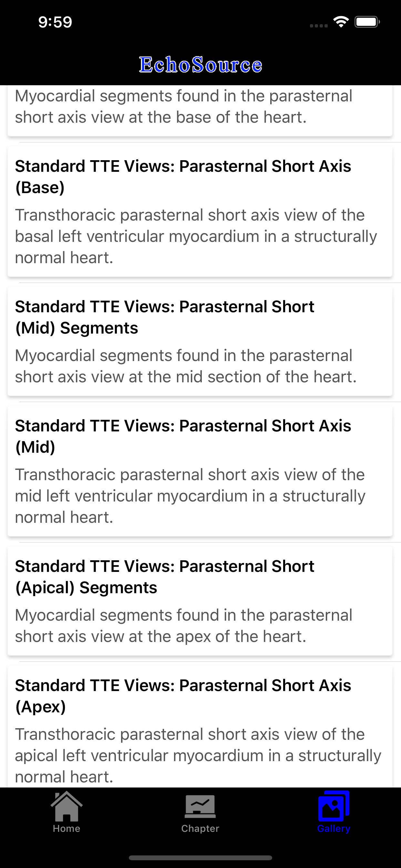Image resolution: width=401 pixels, height=868 pixels.
Task: Tap the battery indicator icon
Action: (x=367, y=22)
